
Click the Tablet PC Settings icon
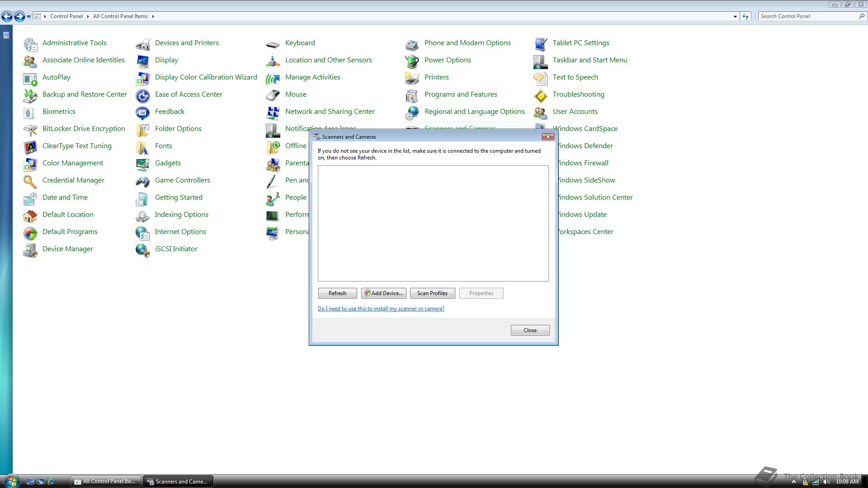tap(541, 44)
